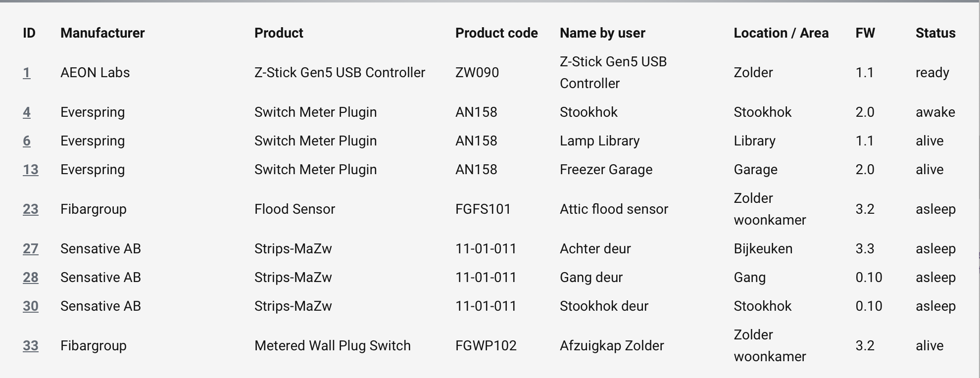
Task: Click device ID 28 link
Action: point(30,278)
